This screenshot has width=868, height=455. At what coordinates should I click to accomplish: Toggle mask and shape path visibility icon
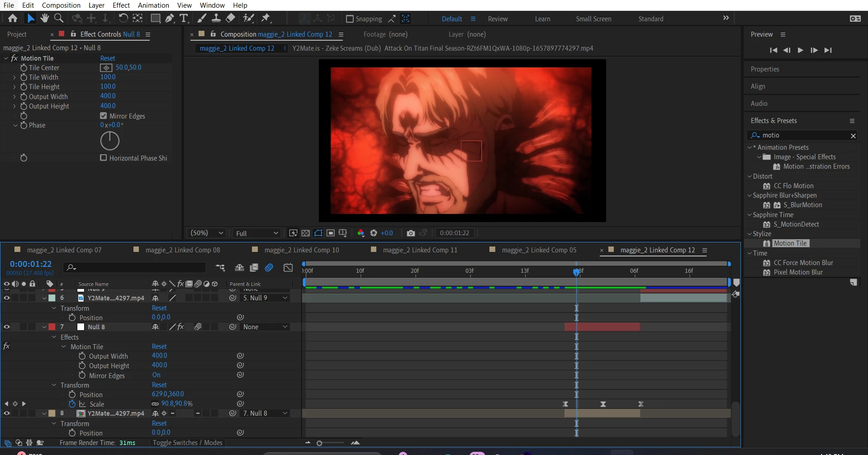point(318,233)
